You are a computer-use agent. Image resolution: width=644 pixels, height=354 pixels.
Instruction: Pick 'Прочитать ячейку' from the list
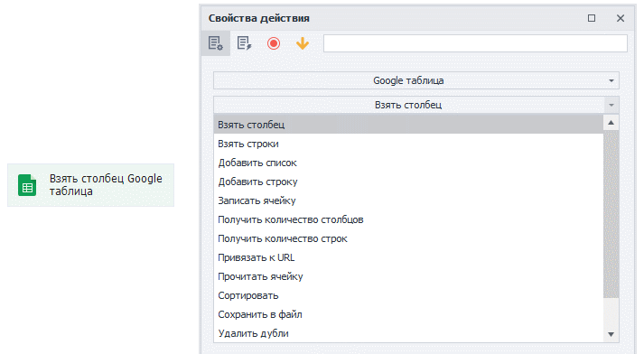(x=408, y=276)
